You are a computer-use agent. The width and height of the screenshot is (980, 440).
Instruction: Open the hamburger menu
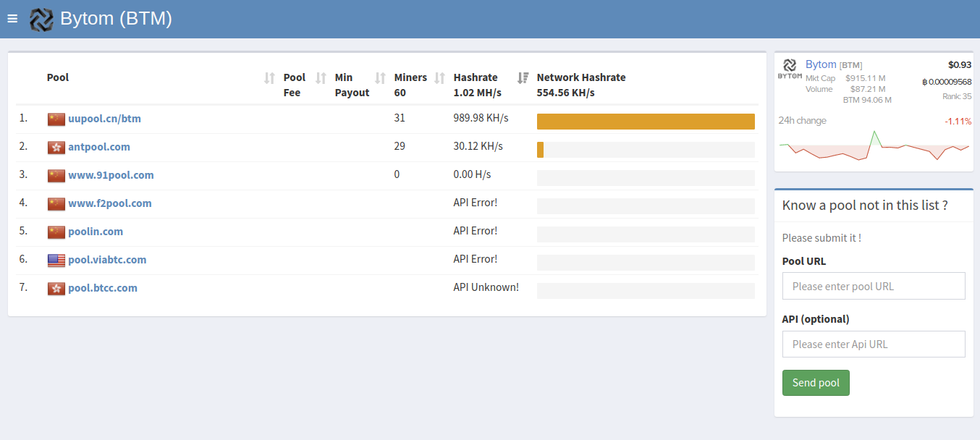(x=12, y=19)
